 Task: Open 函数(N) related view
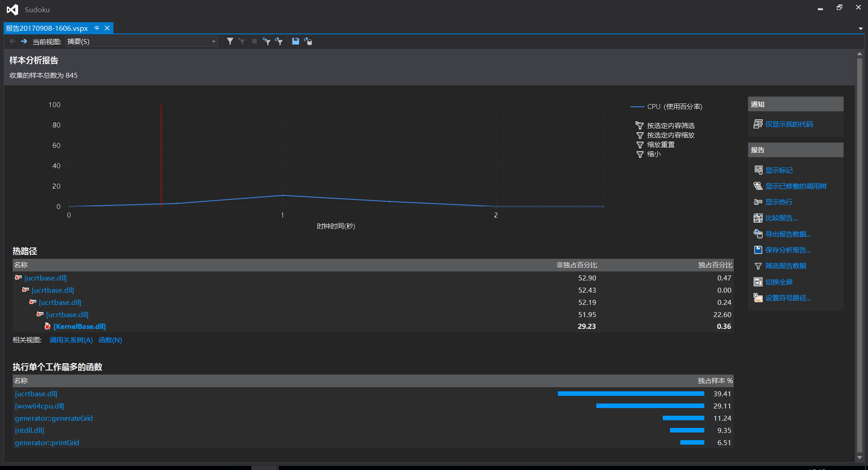(x=110, y=340)
